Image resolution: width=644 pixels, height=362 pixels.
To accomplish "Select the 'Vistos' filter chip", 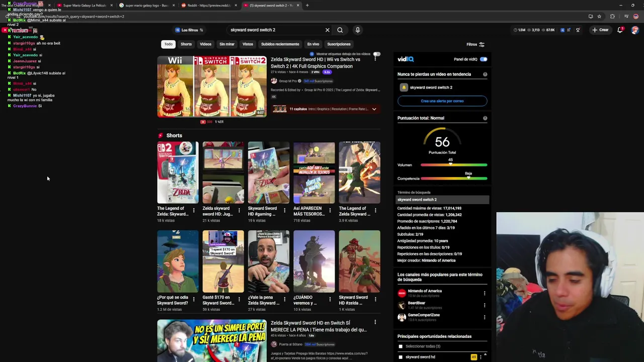I will tap(248, 44).
